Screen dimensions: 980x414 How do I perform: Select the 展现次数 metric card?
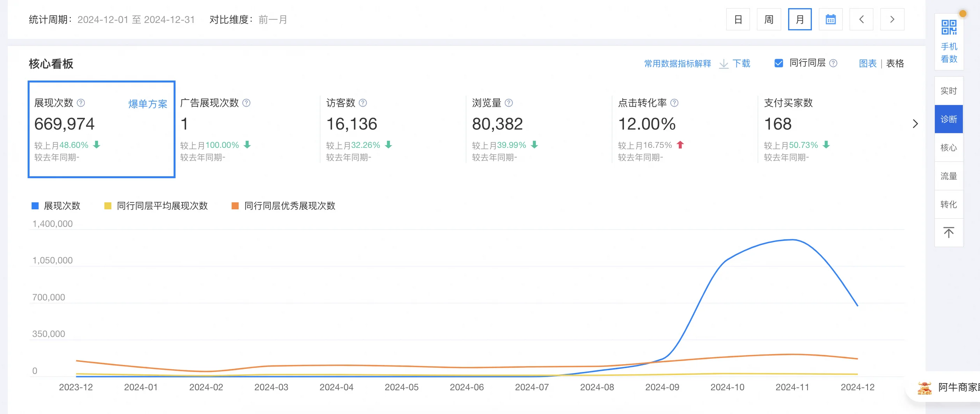(x=102, y=130)
